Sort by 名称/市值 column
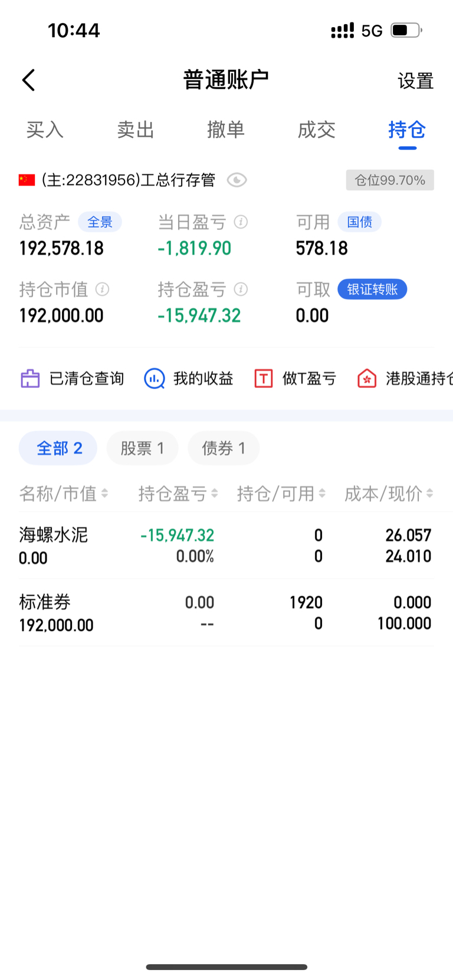This screenshot has width=453, height=980. tap(64, 493)
